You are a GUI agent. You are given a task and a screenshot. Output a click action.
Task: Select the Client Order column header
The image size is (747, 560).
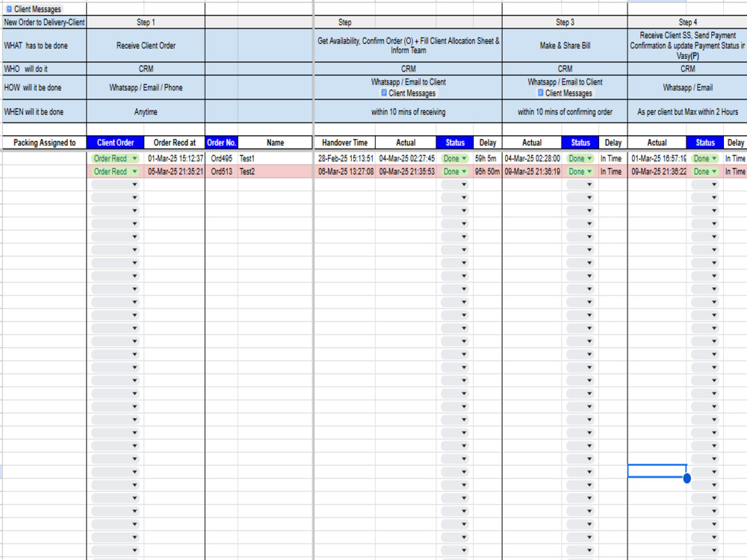coord(115,143)
